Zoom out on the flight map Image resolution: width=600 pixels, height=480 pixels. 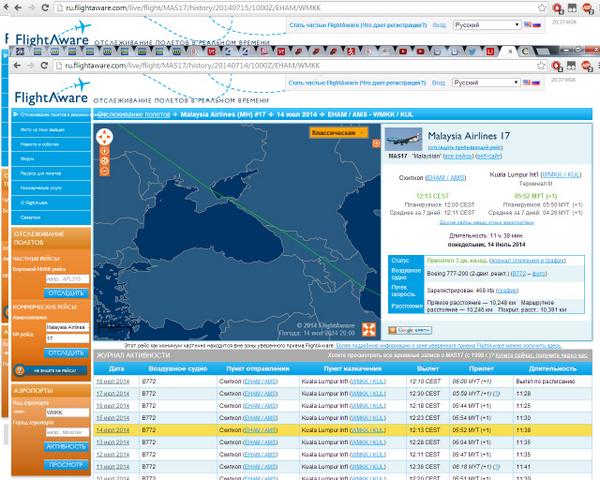click(104, 171)
